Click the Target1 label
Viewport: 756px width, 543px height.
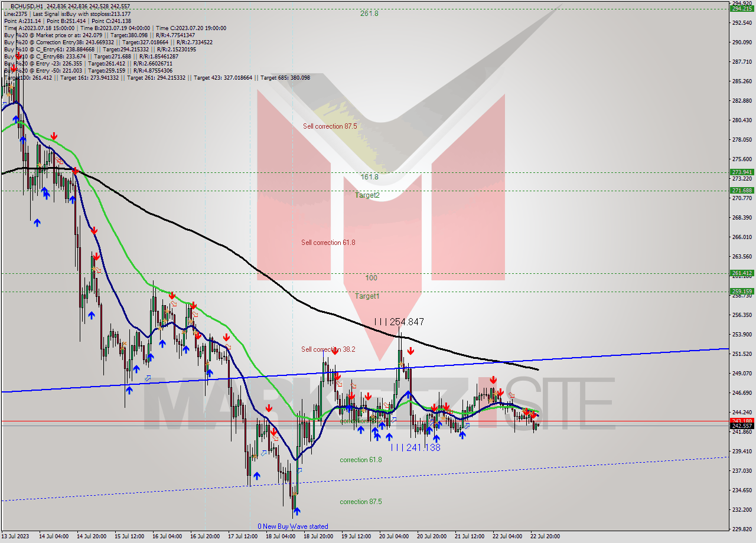pos(367,296)
